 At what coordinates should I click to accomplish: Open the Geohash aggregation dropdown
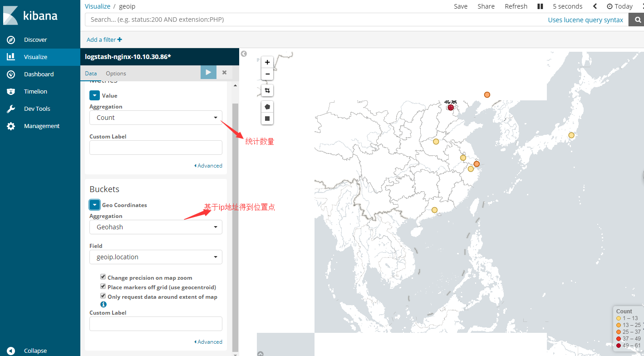tap(156, 227)
